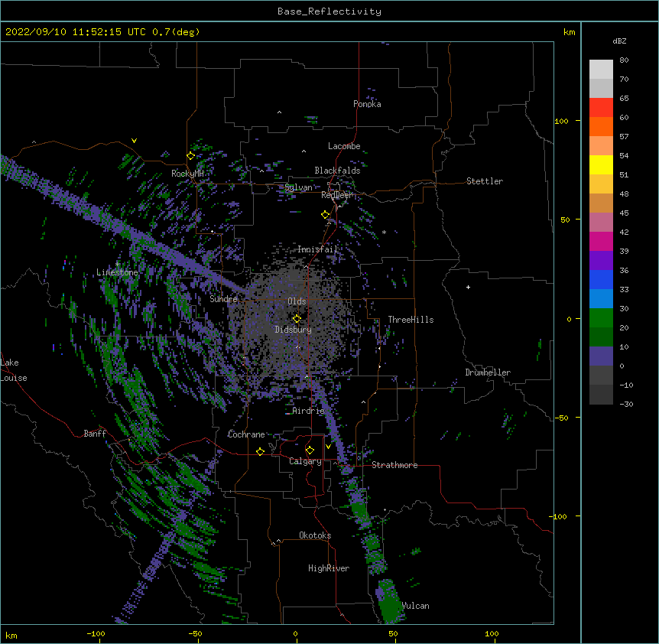Click the Olds town label

(x=297, y=301)
